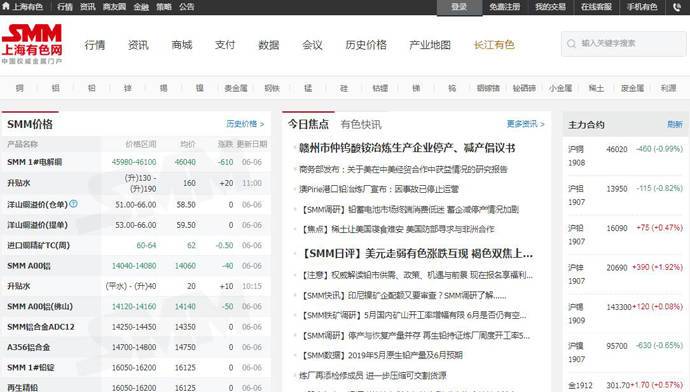This screenshot has height=392, width=690.
Task: Focus the 输入关键字搜索 search field
Action: [x=623, y=44]
